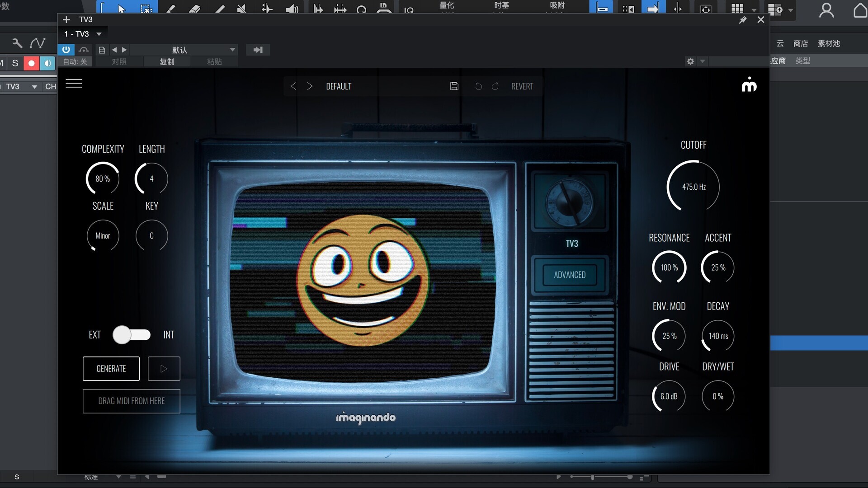Go to the Start page home icon
The image size is (868, 488).
[x=860, y=10]
